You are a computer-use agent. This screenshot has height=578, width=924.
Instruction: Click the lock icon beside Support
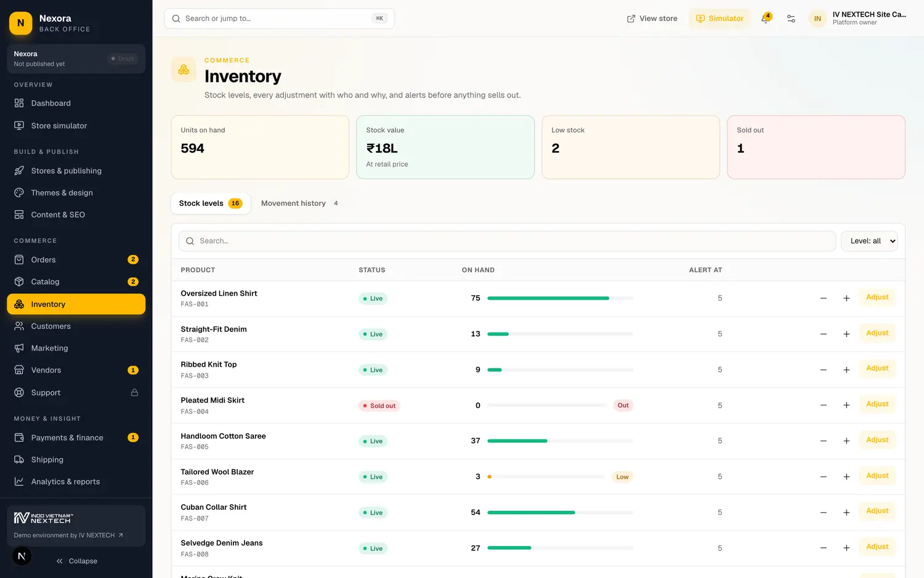click(134, 393)
